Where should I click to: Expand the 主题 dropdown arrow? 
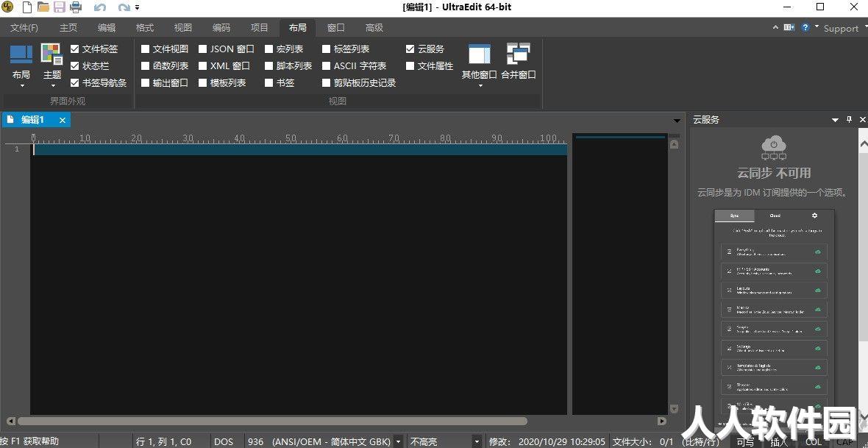pos(53,86)
